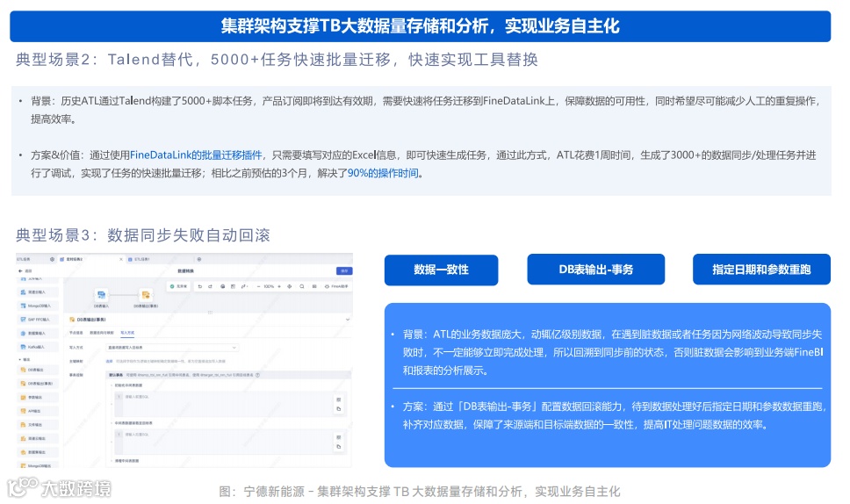The width and height of the screenshot is (850, 504).
Task: Click the panel resize drag handle
Action: [210, 313]
